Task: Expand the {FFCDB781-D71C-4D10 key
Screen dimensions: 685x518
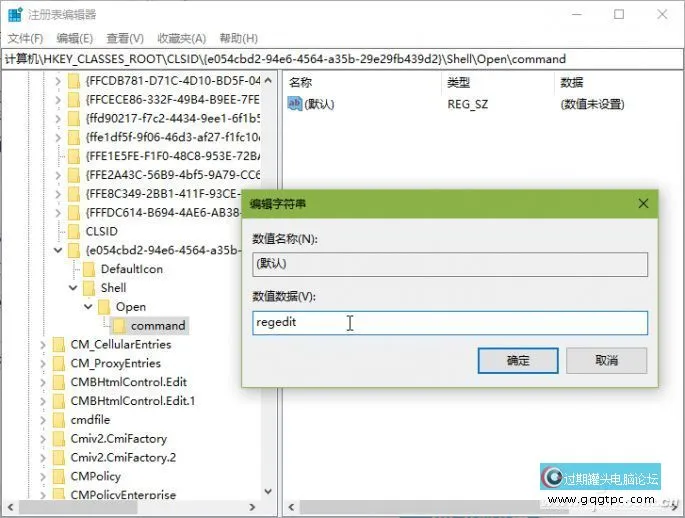Action: point(58,81)
